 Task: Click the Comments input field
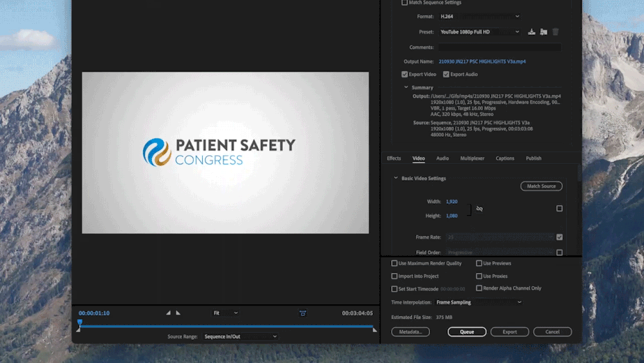click(x=500, y=47)
